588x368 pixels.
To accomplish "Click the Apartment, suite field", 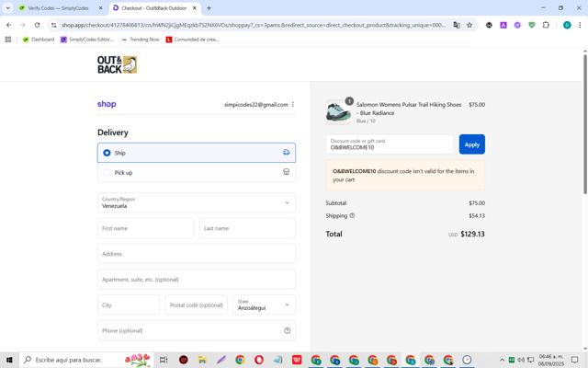I will point(197,280).
